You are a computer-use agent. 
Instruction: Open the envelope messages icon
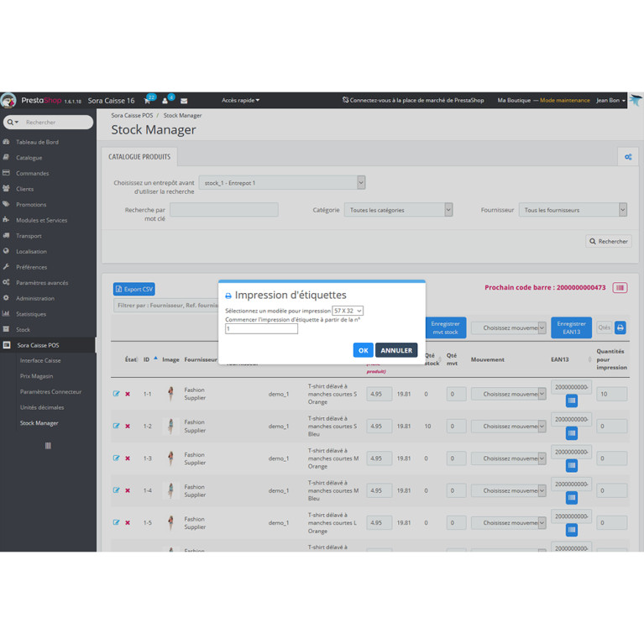pyautogui.click(x=184, y=101)
